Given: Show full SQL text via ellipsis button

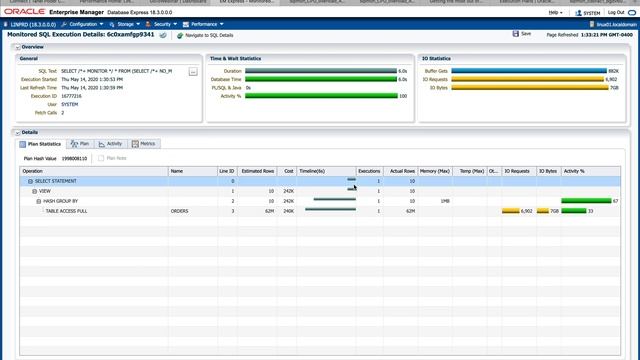Looking at the screenshot, I should tap(193, 72).
